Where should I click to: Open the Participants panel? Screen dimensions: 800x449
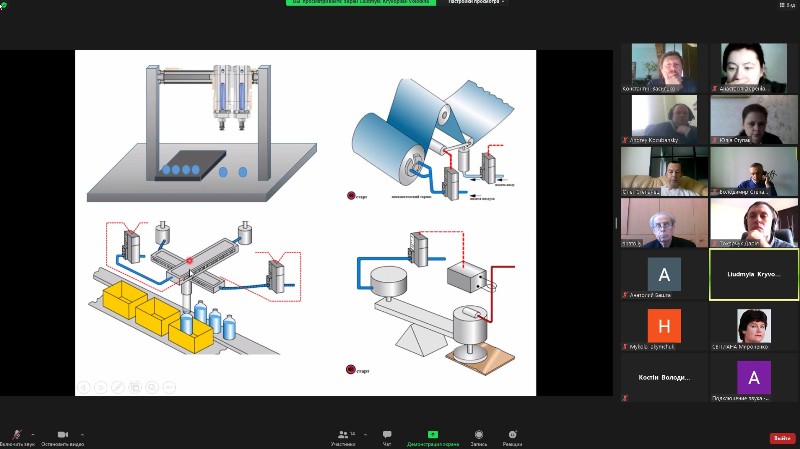click(343, 435)
